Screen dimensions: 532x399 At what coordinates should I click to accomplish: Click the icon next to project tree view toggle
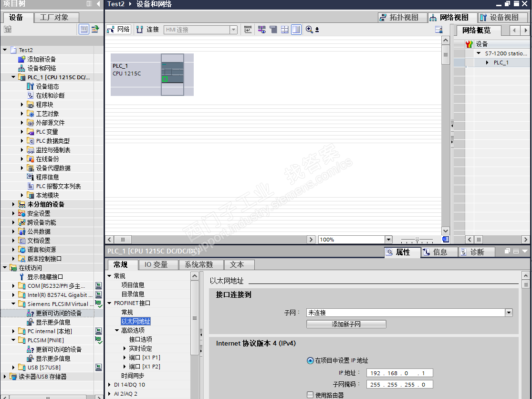pyautogui.click(x=95, y=29)
